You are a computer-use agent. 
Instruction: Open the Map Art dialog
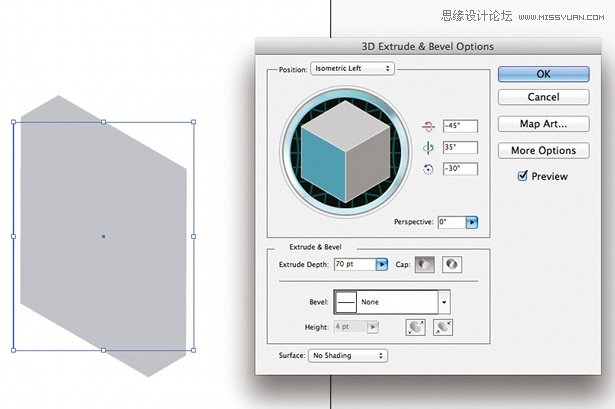click(x=542, y=124)
